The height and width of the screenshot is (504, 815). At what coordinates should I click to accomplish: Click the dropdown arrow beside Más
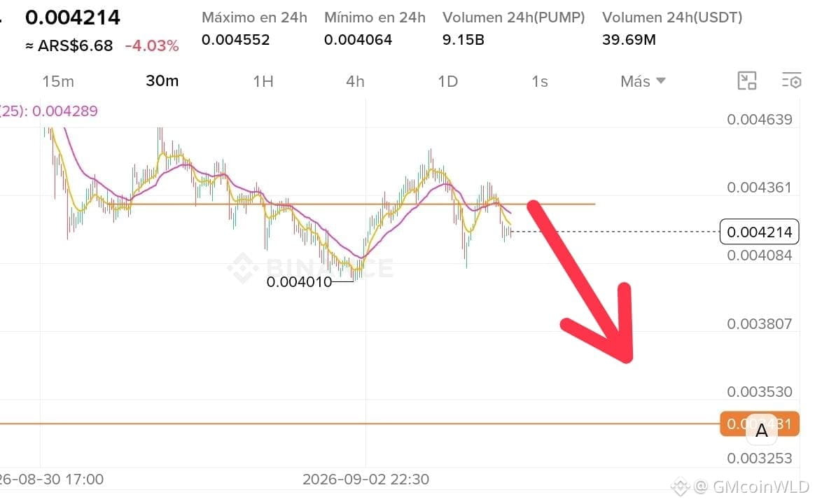point(661,81)
